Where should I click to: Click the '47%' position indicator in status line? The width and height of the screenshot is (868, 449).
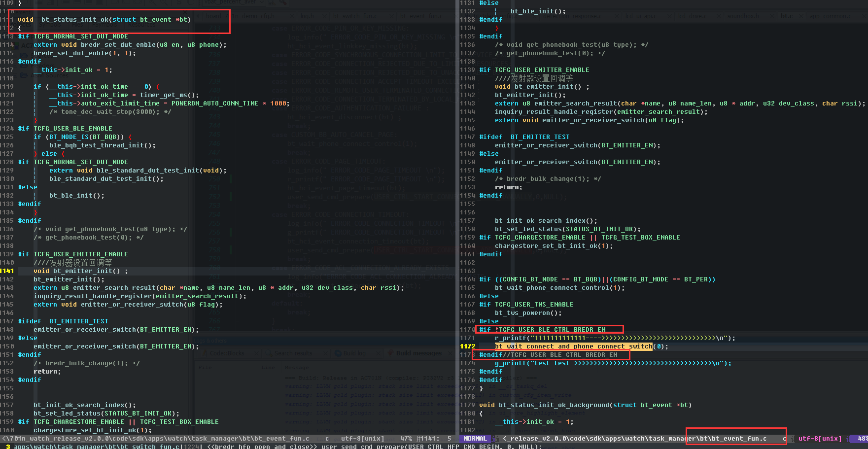pyautogui.click(x=406, y=438)
